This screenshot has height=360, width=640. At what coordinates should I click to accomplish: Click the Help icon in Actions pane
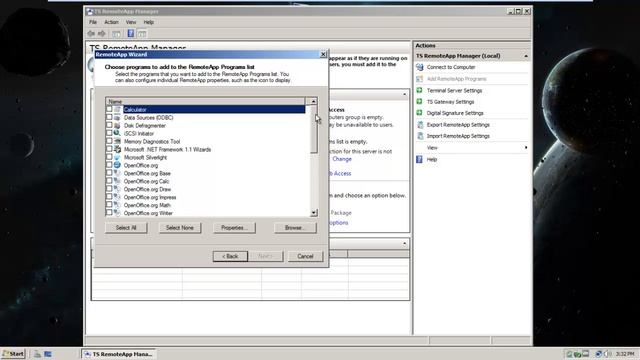[419, 159]
